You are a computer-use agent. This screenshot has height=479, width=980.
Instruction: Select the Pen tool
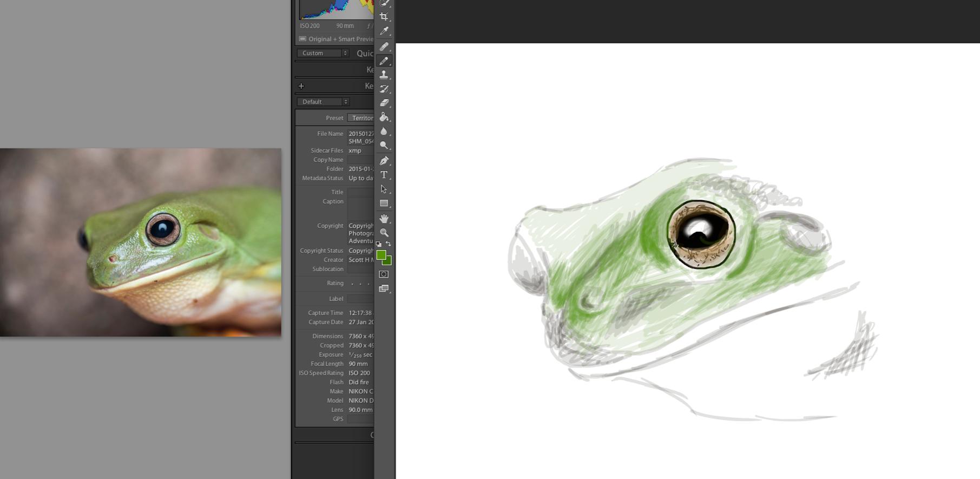tap(384, 160)
